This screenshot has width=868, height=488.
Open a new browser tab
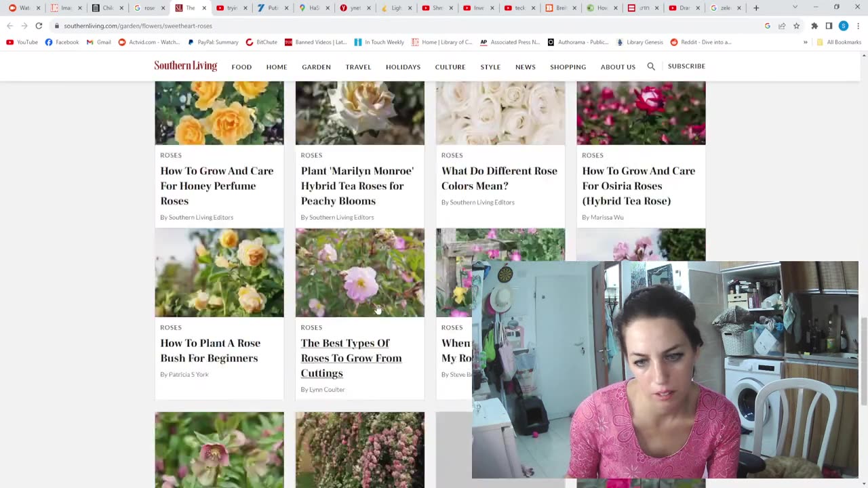pyautogui.click(x=756, y=8)
